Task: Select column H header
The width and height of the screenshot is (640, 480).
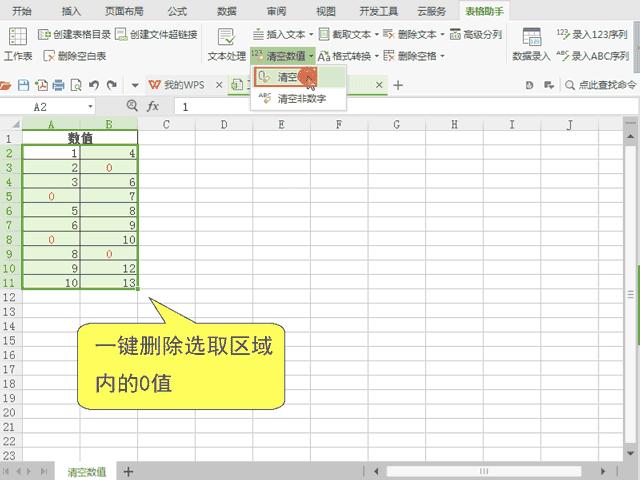Action: (x=454, y=124)
